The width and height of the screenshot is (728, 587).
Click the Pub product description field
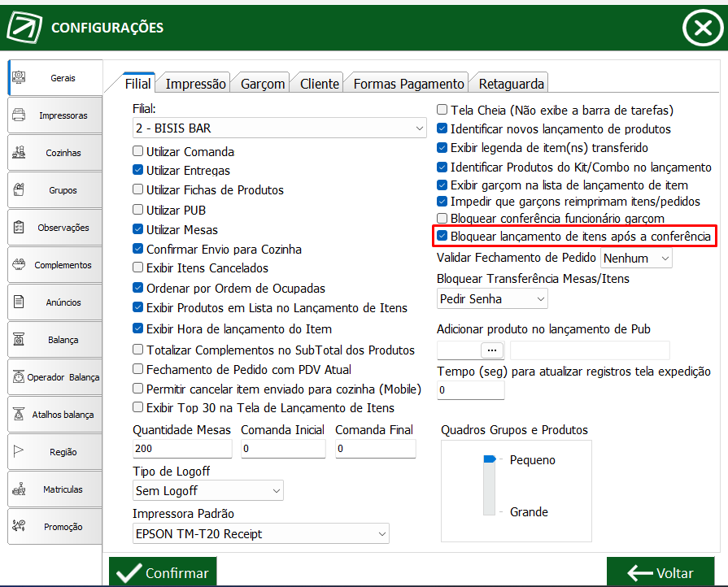click(x=590, y=350)
